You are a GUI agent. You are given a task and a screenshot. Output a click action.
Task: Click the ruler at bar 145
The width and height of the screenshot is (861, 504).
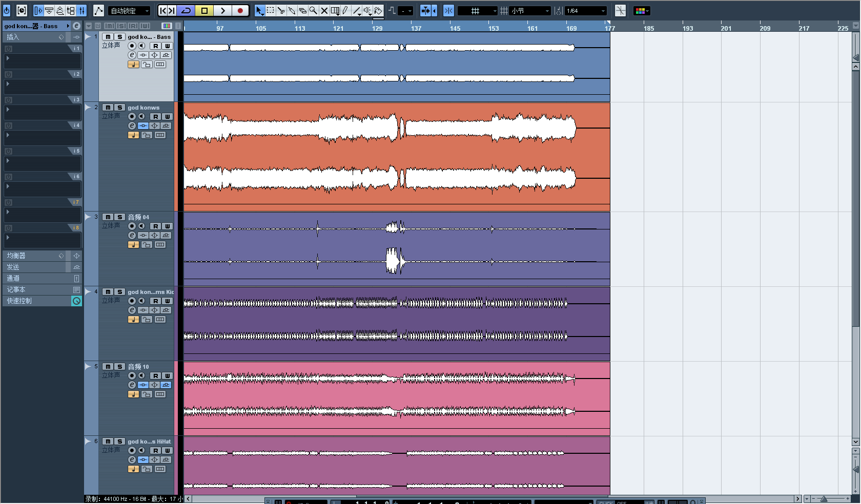(x=455, y=28)
